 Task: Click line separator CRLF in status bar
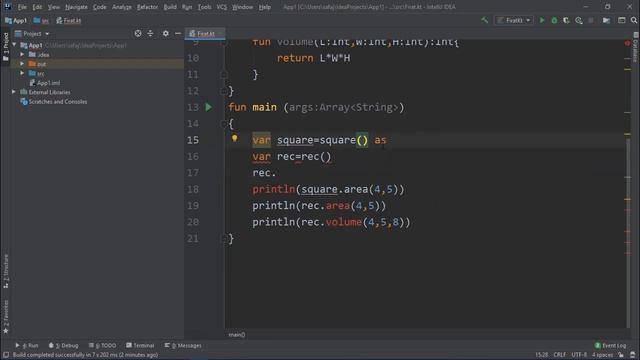click(x=560, y=355)
